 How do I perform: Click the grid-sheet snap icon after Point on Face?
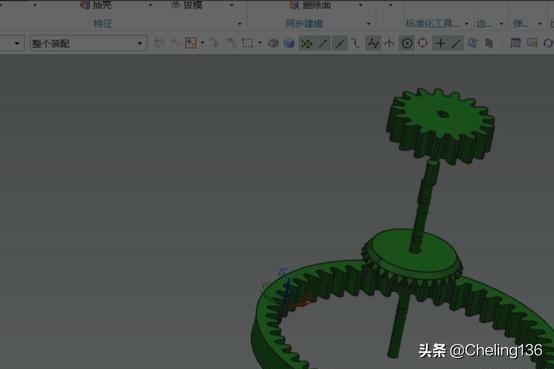tap(489, 43)
